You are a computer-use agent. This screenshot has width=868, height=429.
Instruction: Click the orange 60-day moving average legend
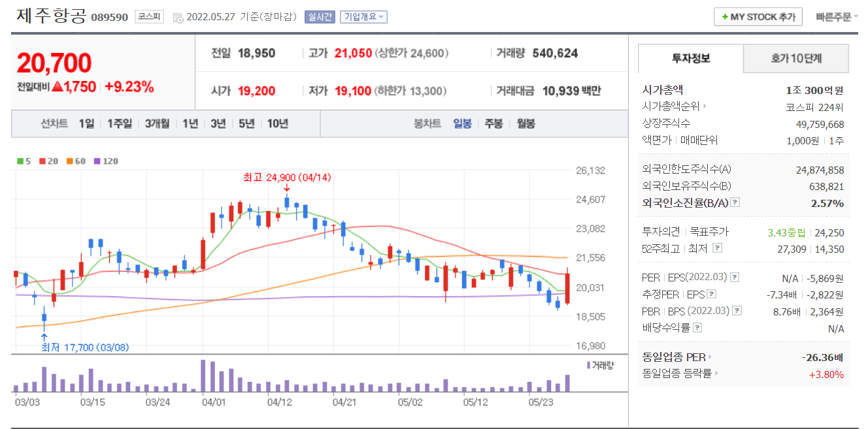pyautogui.click(x=76, y=161)
